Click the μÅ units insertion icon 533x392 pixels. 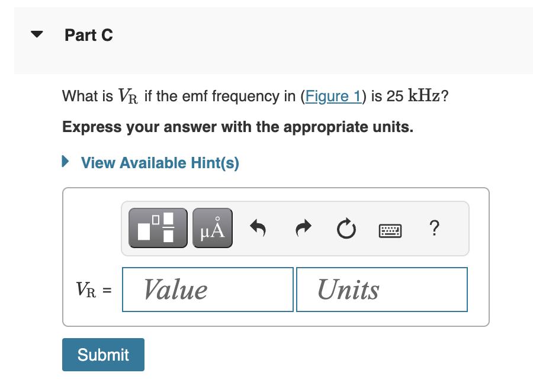point(212,227)
